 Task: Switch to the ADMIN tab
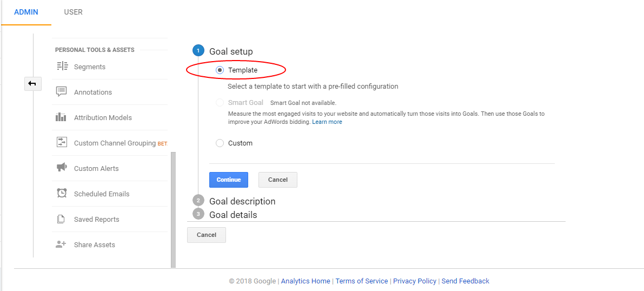[x=26, y=12]
